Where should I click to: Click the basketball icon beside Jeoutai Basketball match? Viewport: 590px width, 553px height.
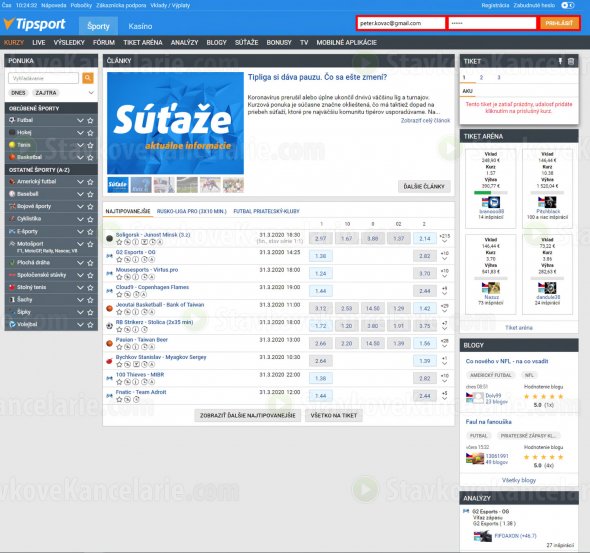tap(109, 308)
